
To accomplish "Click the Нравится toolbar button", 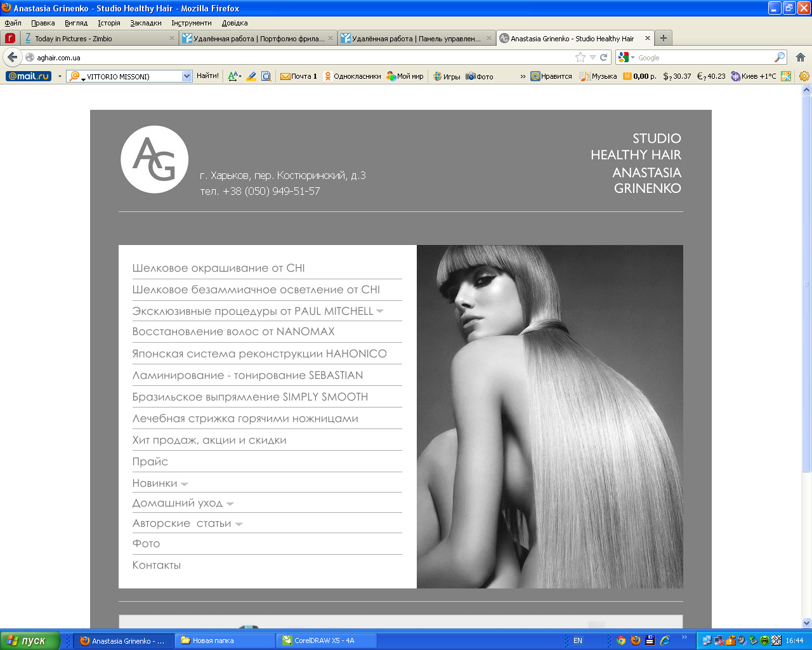I will pos(551,76).
